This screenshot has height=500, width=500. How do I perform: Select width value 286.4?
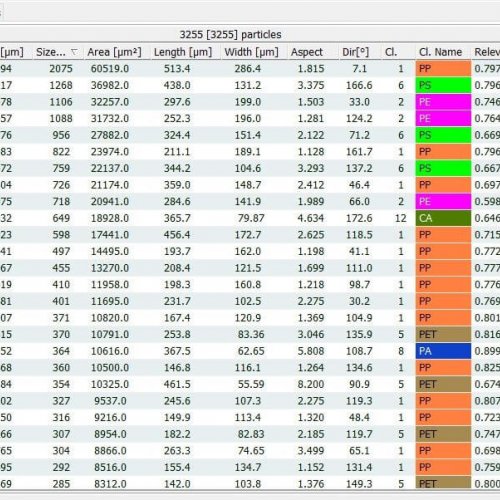click(x=248, y=69)
